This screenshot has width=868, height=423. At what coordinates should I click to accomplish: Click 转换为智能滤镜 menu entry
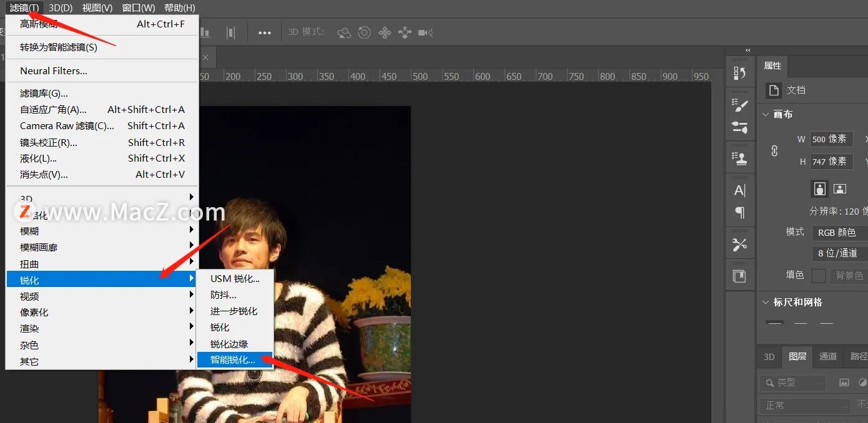click(x=59, y=47)
